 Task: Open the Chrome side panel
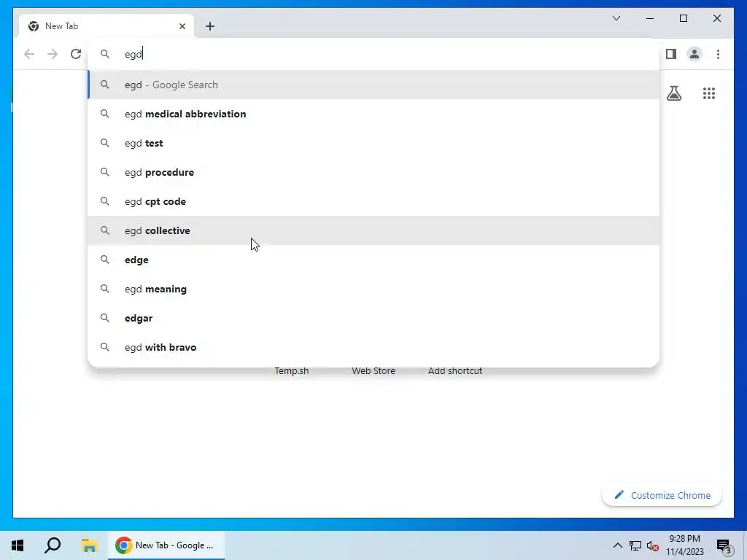coord(671,54)
